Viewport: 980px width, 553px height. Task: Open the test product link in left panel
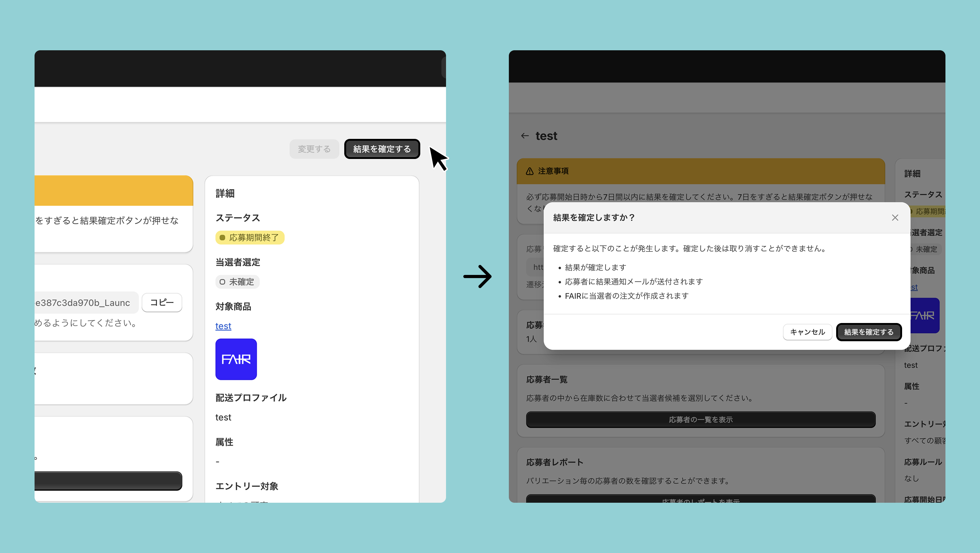click(223, 326)
